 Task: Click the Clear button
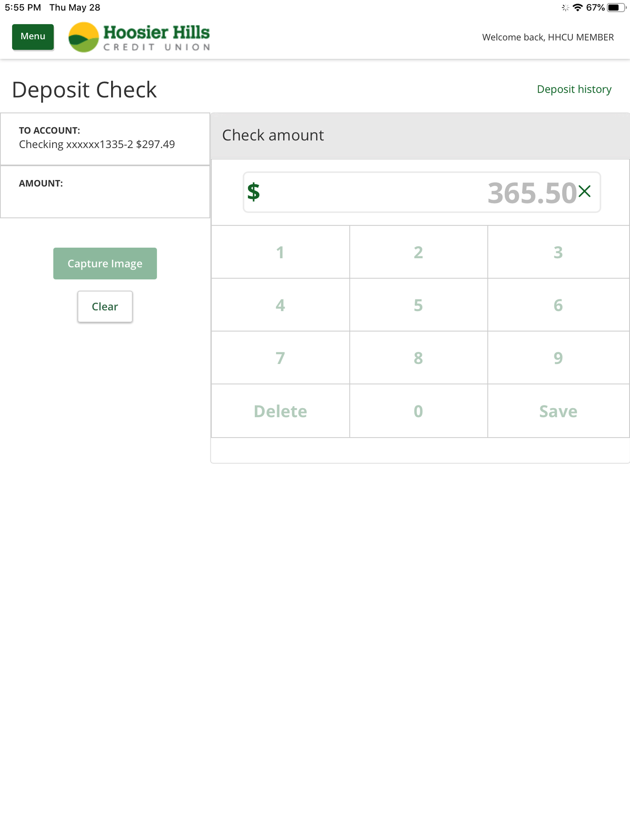click(x=105, y=307)
